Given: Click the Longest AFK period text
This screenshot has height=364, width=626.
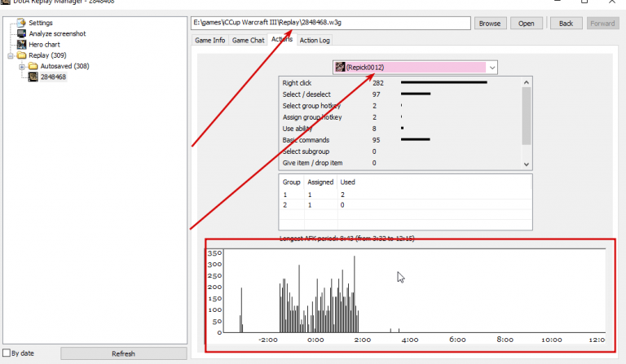Looking at the screenshot, I should coord(347,239).
